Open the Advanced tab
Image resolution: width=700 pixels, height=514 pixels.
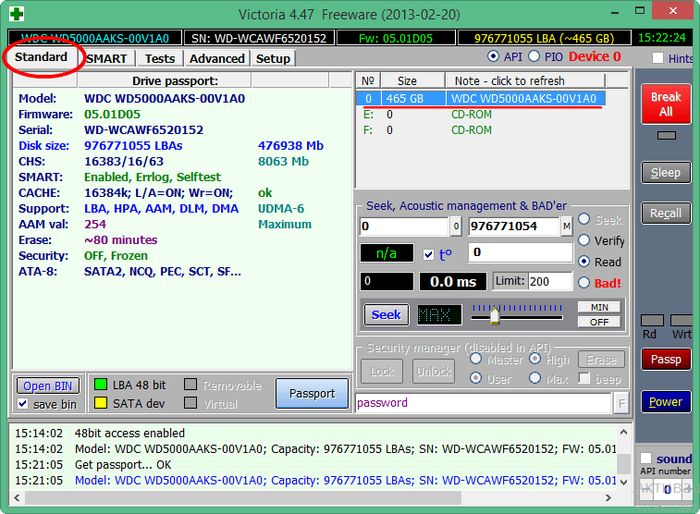tap(216, 59)
